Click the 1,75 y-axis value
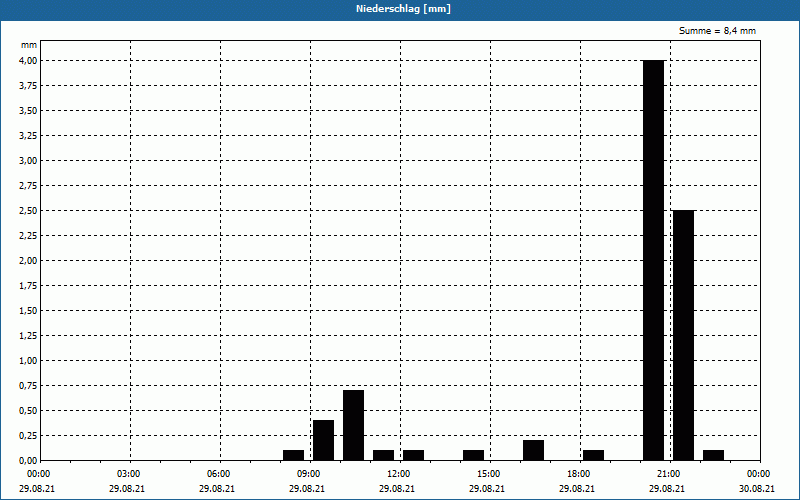This screenshot has width=800, height=500. pos(28,286)
